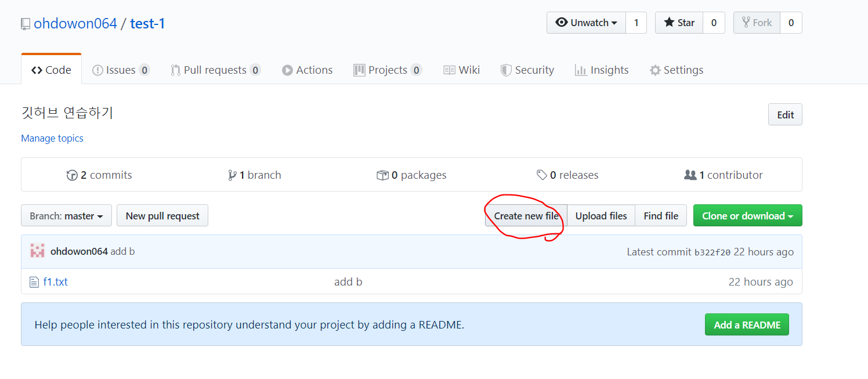This screenshot has height=379, width=868.
Task: Open the 0 packages link
Action: pos(411,175)
